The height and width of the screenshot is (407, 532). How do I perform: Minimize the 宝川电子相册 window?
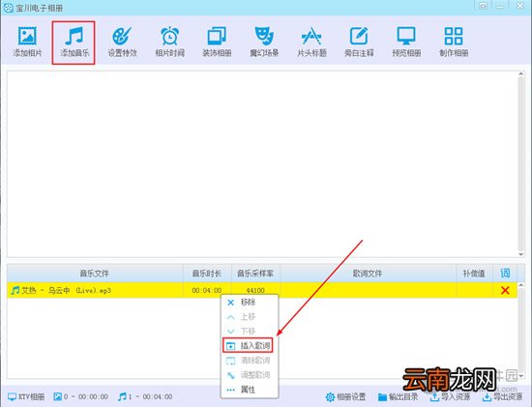coord(500,6)
